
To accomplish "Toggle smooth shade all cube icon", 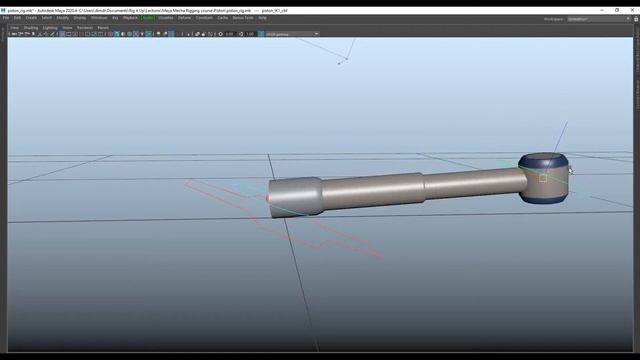I will 117,34.
